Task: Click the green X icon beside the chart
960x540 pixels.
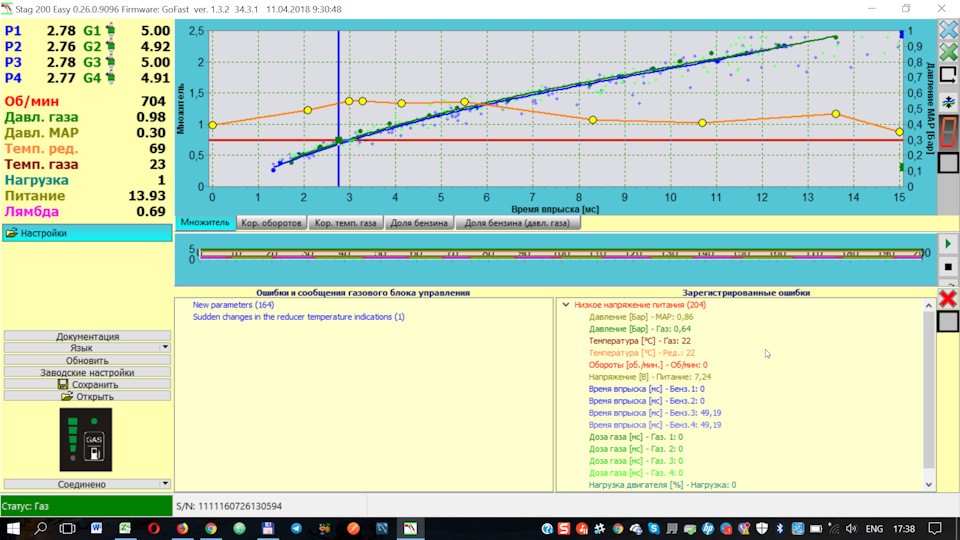Action: 948,52
